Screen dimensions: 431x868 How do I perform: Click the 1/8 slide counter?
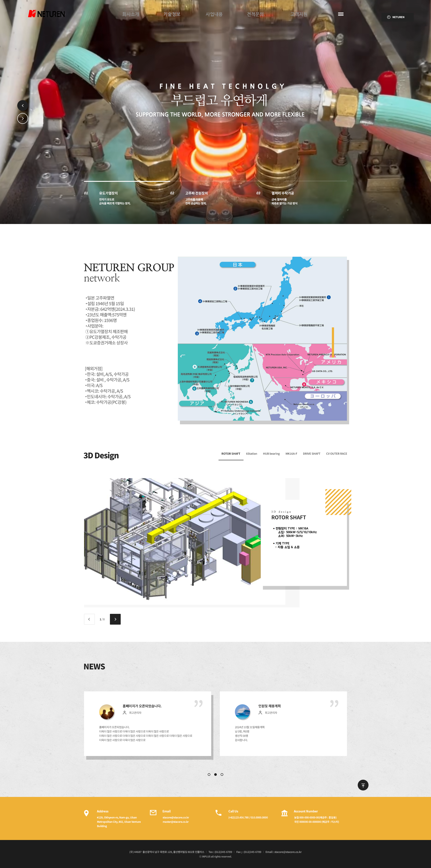tap(102, 619)
